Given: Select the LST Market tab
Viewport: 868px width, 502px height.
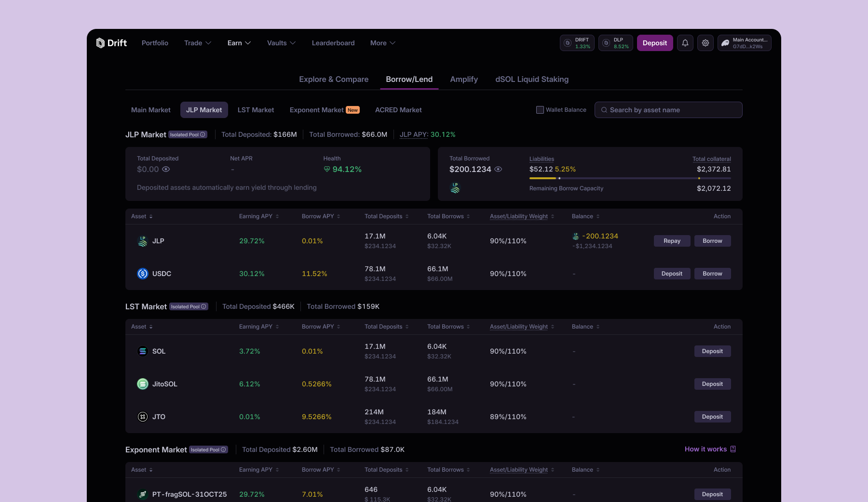Looking at the screenshot, I should click(x=256, y=110).
